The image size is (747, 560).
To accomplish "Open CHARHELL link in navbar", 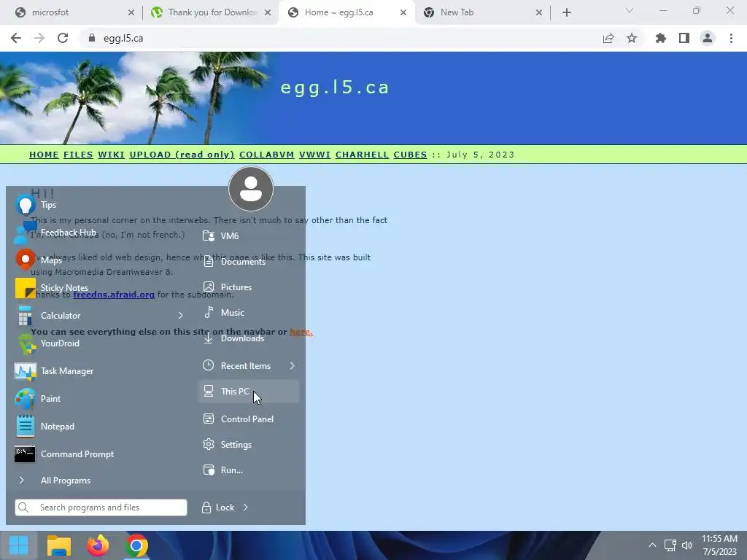I will coord(362,155).
